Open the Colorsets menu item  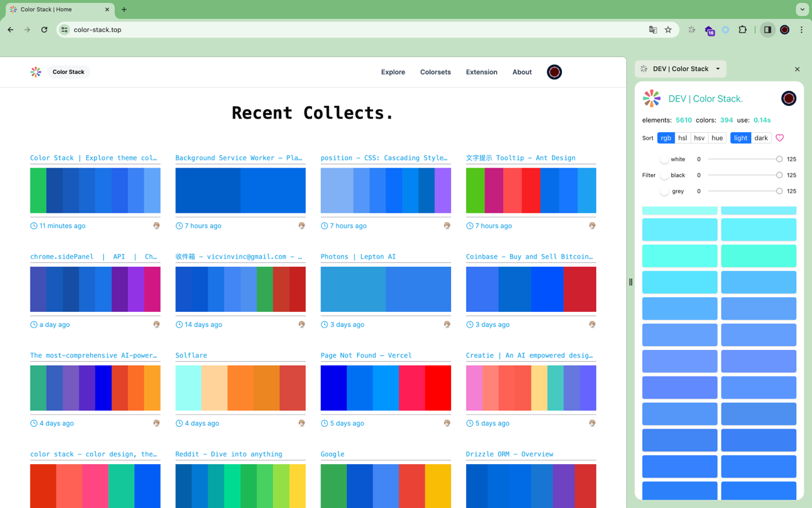(435, 72)
